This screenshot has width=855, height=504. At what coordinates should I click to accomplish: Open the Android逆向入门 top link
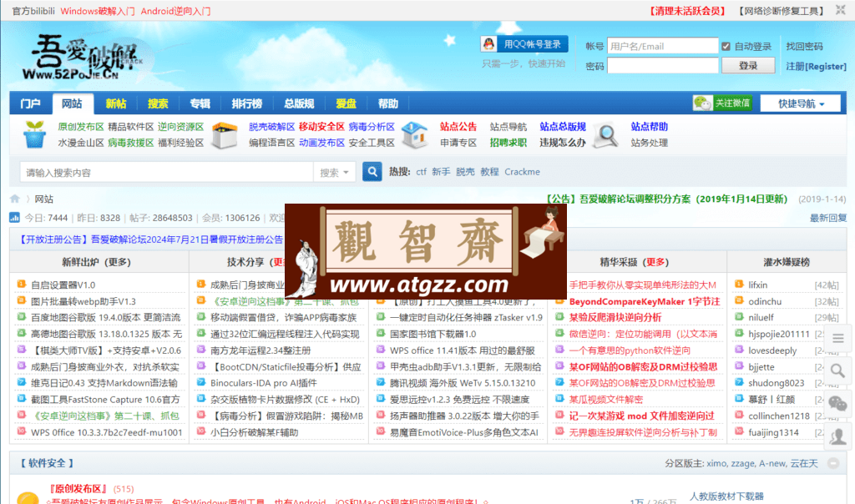coord(175,11)
